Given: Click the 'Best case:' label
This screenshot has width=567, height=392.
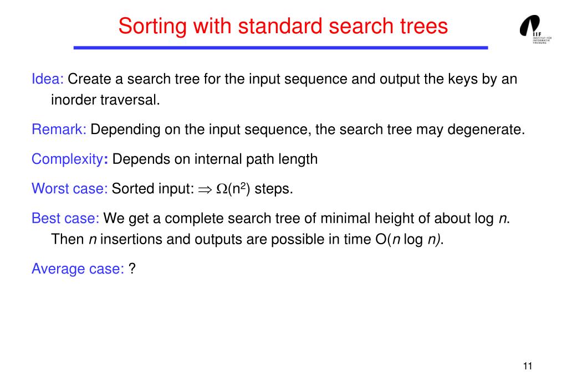Looking at the screenshot, I should [65, 218].
